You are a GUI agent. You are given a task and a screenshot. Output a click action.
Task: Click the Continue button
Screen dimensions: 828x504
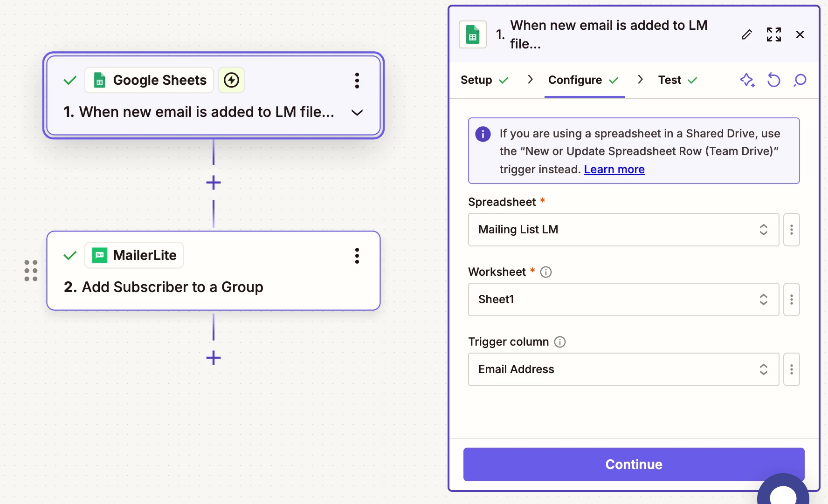pyautogui.click(x=634, y=464)
